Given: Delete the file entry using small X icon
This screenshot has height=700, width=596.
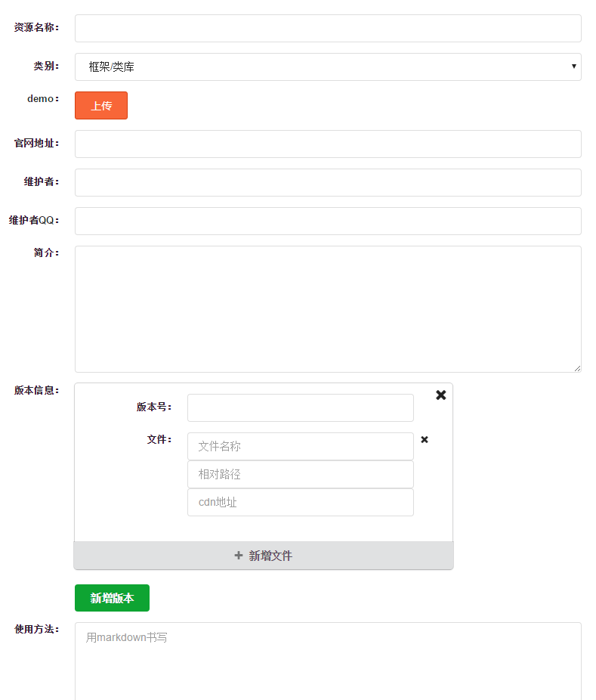Looking at the screenshot, I should [x=425, y=440].
